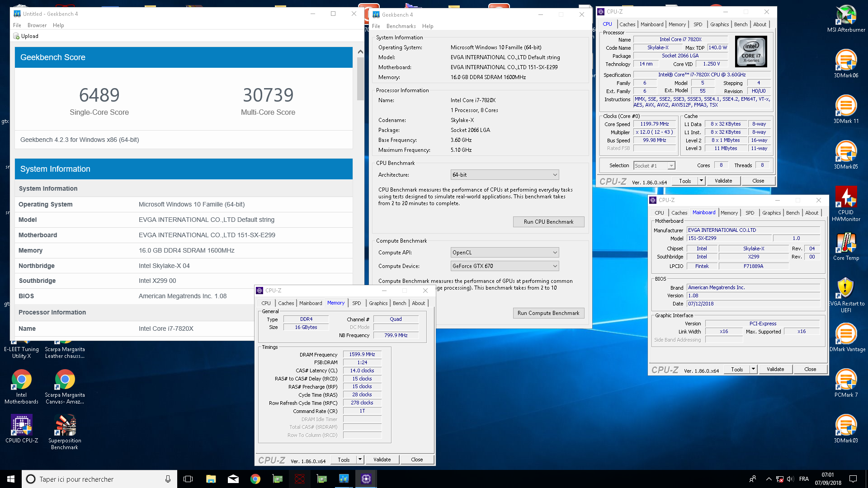Click the 30739 Multi-Core Score value
The height and width of the screenshot is (488, 868).
268,95
